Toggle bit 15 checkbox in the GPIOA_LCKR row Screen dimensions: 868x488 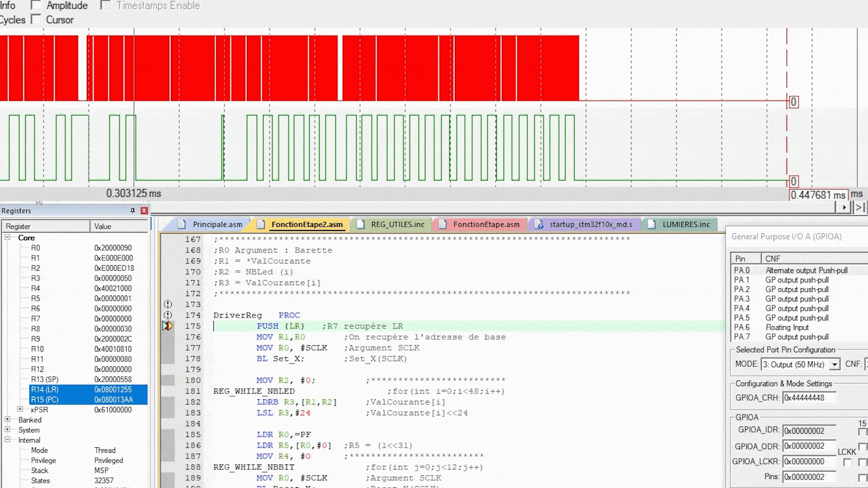click(x=863, y=462)
